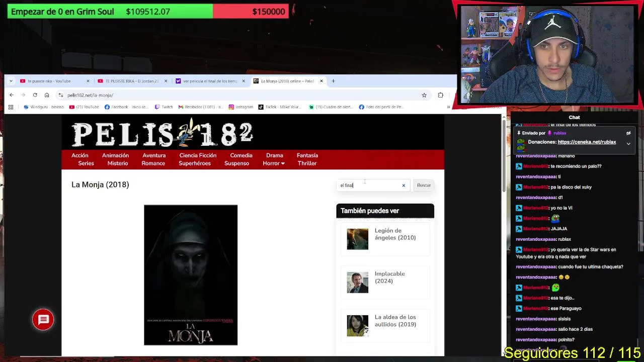Open the (21) YouTube bookmark
This screenshot has width=644, height=362.
[84, 107]
